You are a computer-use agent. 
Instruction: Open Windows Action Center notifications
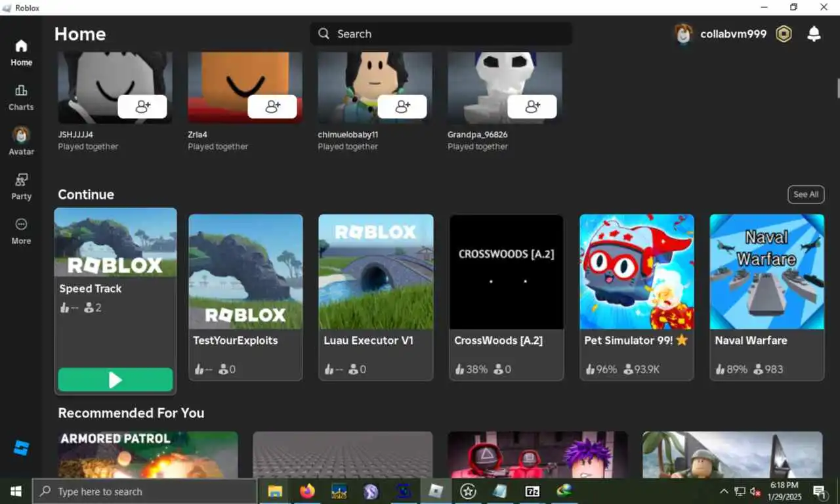pyautogui.click(x=819, y=491)
